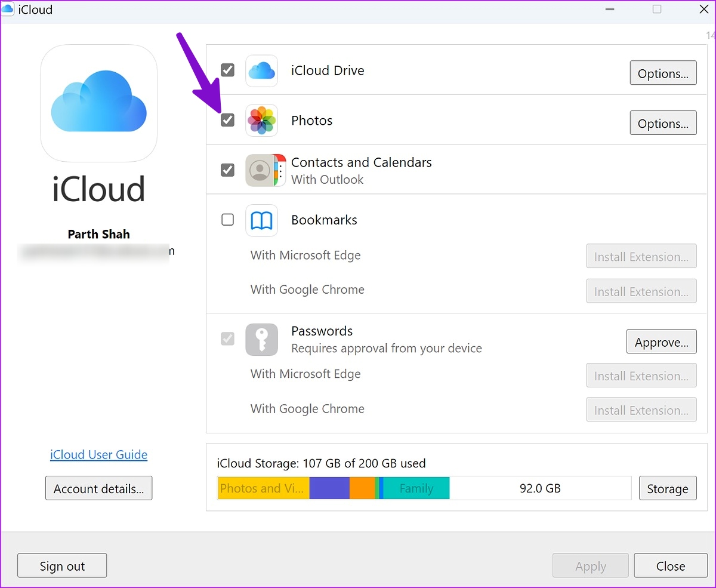This screenshot has height=588, width=716.
Task: Click the iCloud Drive label
Action: pyautogui.click(x=328, y=70)
